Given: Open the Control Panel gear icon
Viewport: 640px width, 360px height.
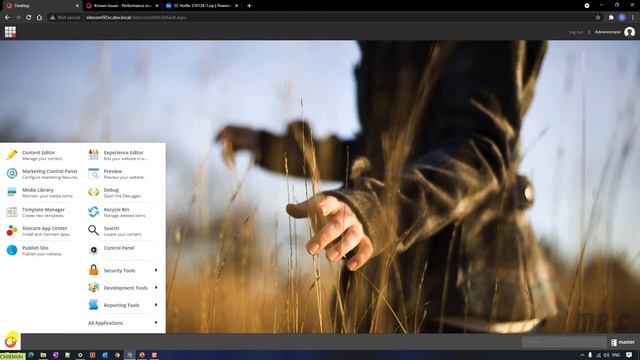Looking at the screenshot, I should point(93,250).
